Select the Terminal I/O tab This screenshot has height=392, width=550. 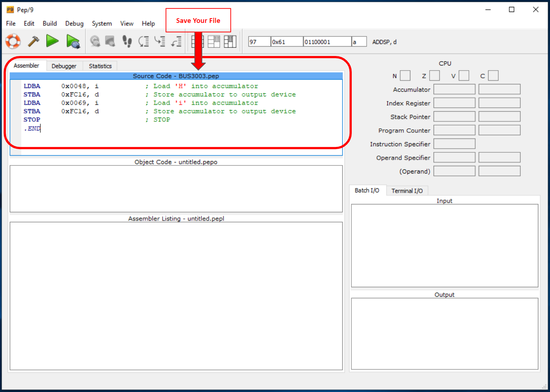[x=407, y=191]
